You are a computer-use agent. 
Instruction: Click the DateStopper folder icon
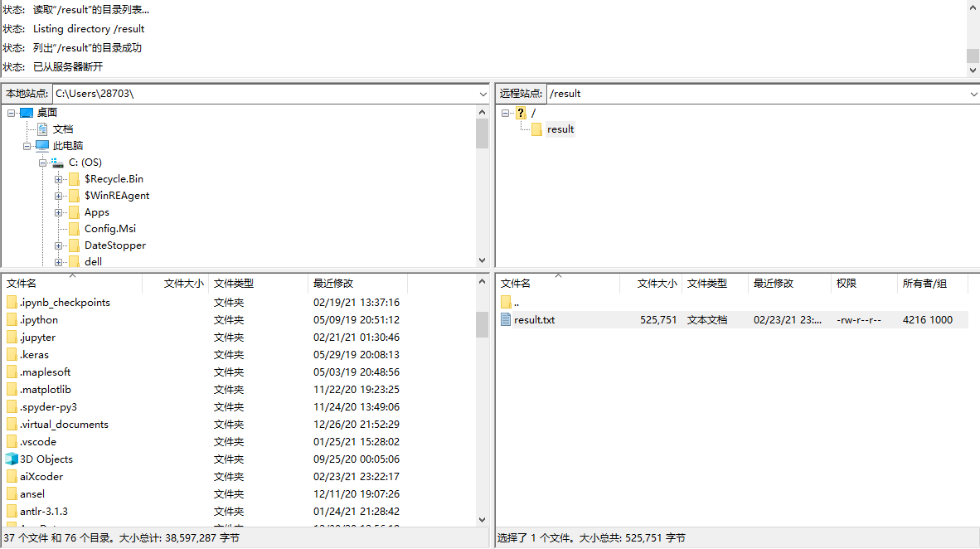(x=74, y=245)
